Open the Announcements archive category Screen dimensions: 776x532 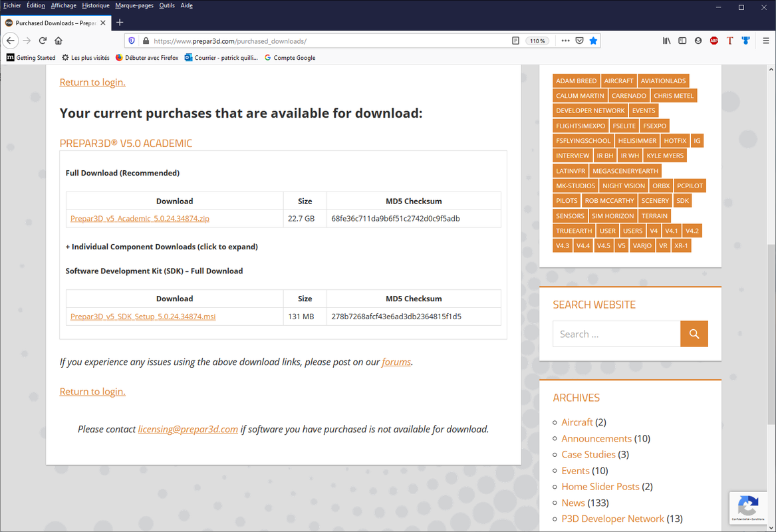click(x=596, y=438)
